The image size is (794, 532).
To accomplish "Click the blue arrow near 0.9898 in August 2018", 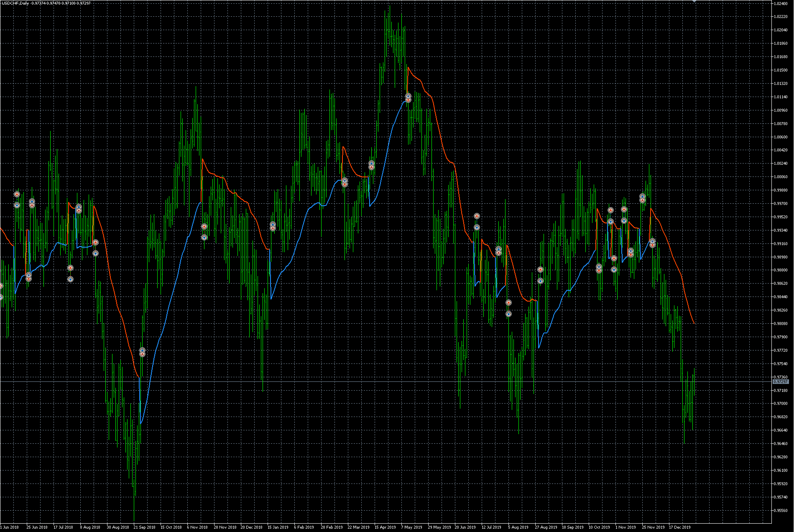I will tap(95, 253).
